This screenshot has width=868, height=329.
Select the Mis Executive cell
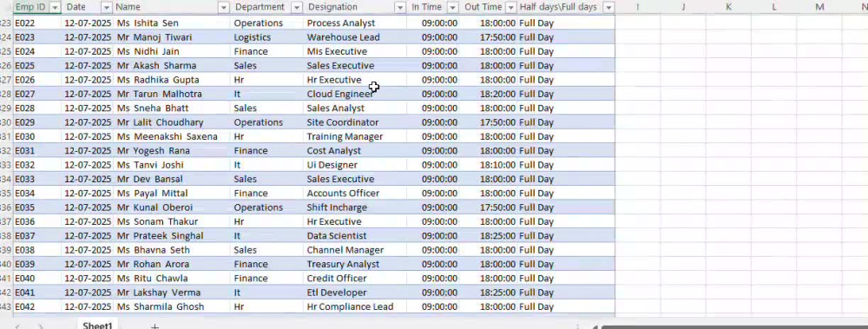click(x=355, y=51)
